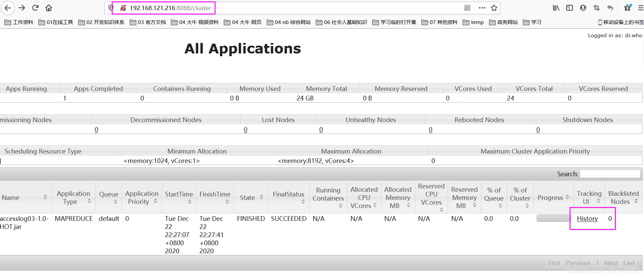The width and height of the screenshot is (644, 277).
Task: Sort table by Allocated Memory MB column
Action: click(398, 198)
